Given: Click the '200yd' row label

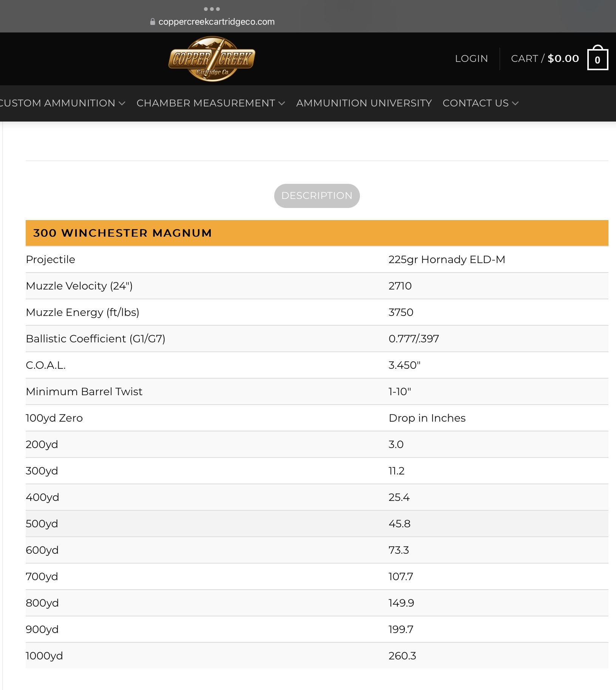Looking at the screenshot, I should point(42,445).
